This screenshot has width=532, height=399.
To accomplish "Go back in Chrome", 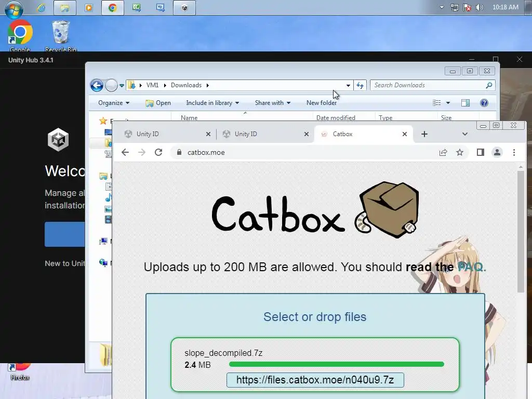I will (x=125, y=152).
